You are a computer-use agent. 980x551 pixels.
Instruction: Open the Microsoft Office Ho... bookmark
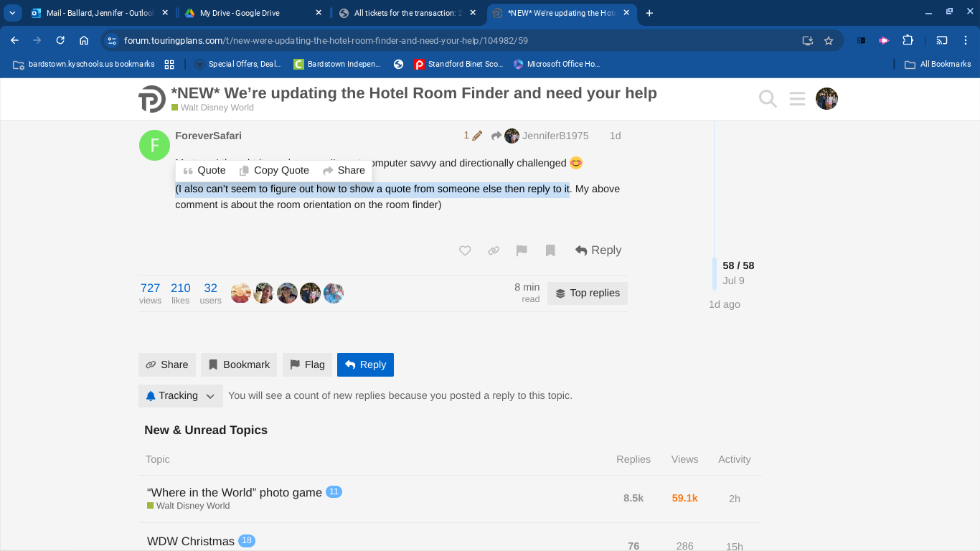(x=557, y=64)
